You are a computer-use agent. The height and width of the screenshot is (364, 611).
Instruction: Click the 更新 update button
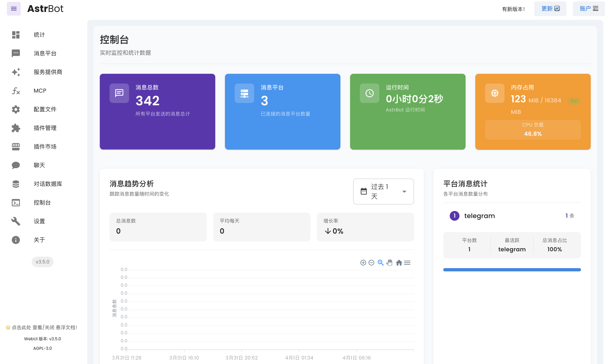click(550, 9)
